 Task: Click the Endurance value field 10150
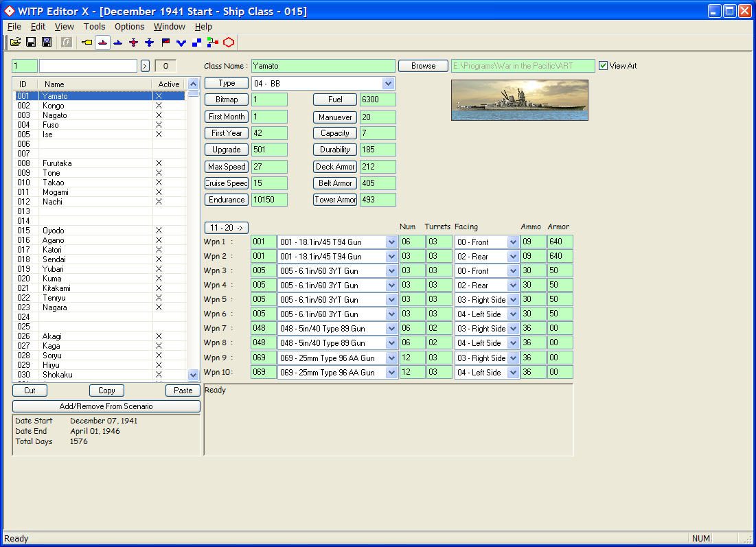269,200
